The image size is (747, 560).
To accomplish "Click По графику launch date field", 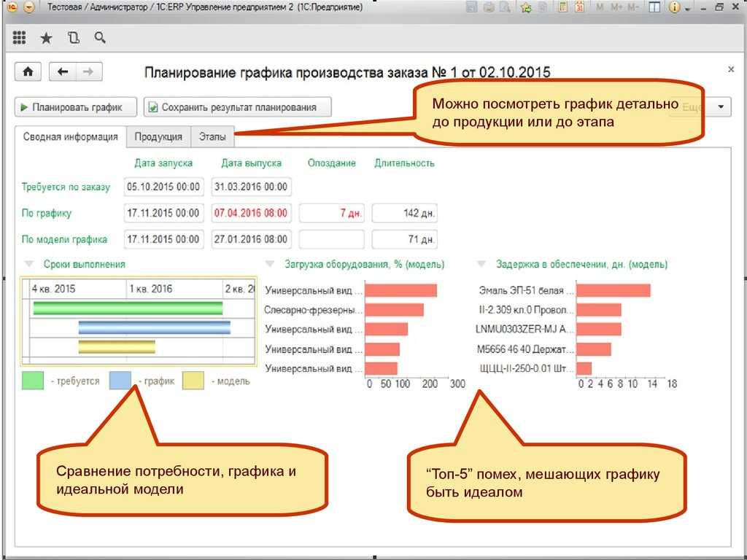I will pos(164,213).
